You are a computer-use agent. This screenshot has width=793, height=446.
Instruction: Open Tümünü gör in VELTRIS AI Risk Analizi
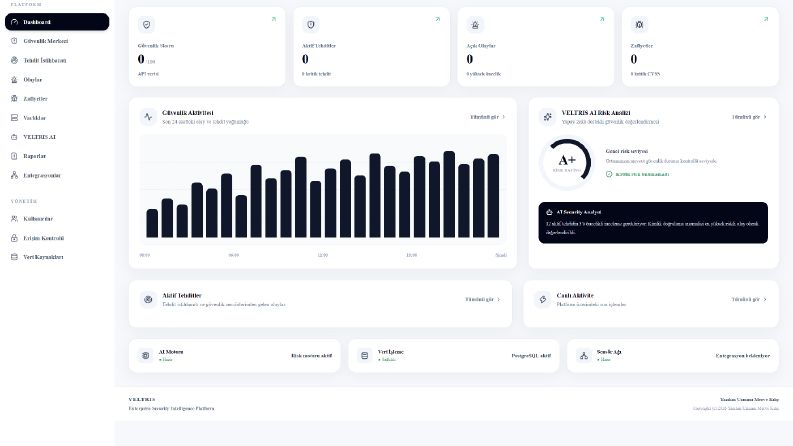749,117
